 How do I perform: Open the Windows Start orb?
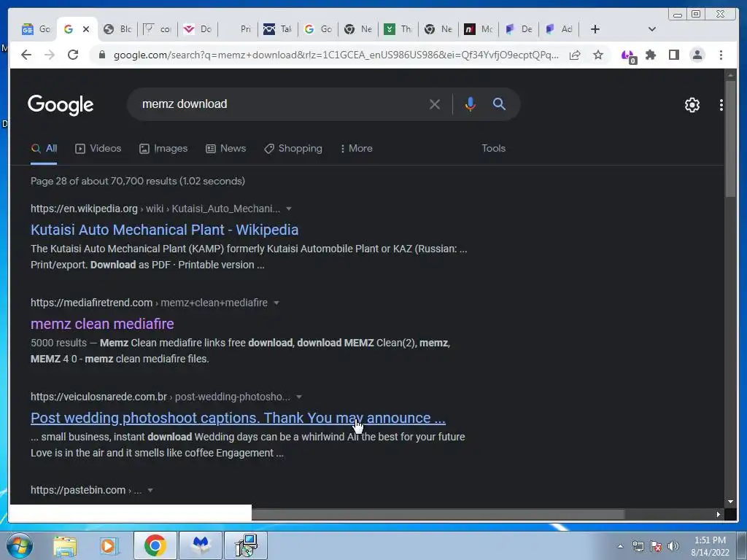20,545
